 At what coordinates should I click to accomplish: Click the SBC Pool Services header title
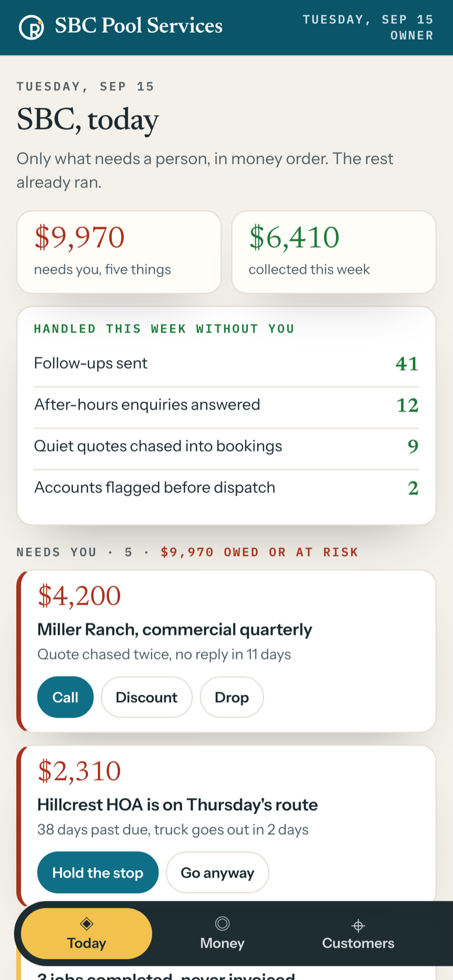[x=138, y=26]
